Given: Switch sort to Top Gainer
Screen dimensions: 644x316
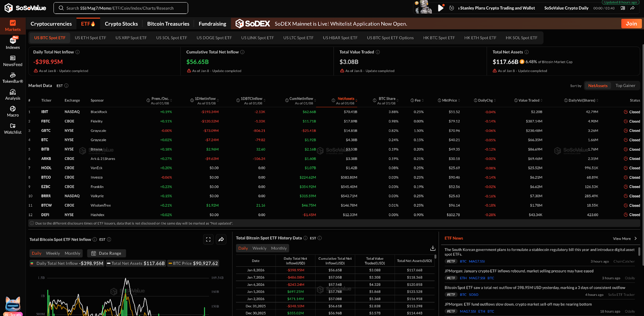Looking at the screenshot, I should (x=625, y=86).
